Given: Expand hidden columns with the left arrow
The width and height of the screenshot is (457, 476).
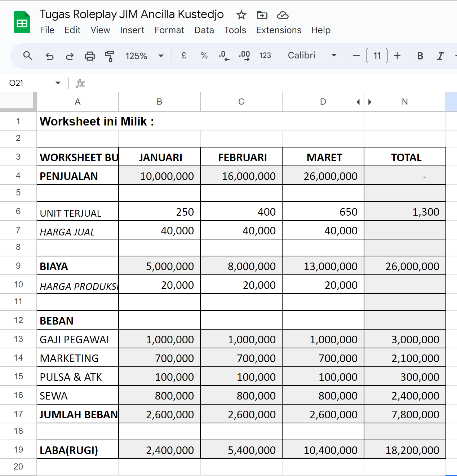Looking at the screenshot, I should 358,102.
